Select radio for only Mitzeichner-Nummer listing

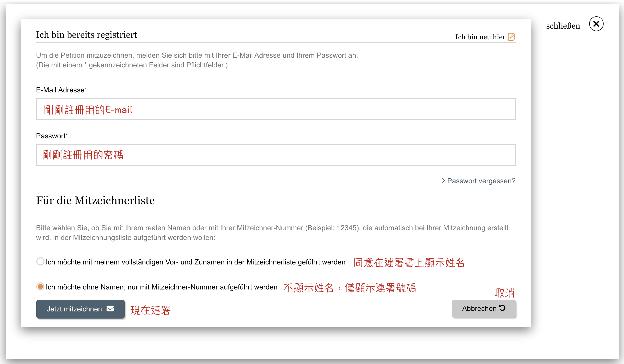pyautogui.click(x=40, y=286)
